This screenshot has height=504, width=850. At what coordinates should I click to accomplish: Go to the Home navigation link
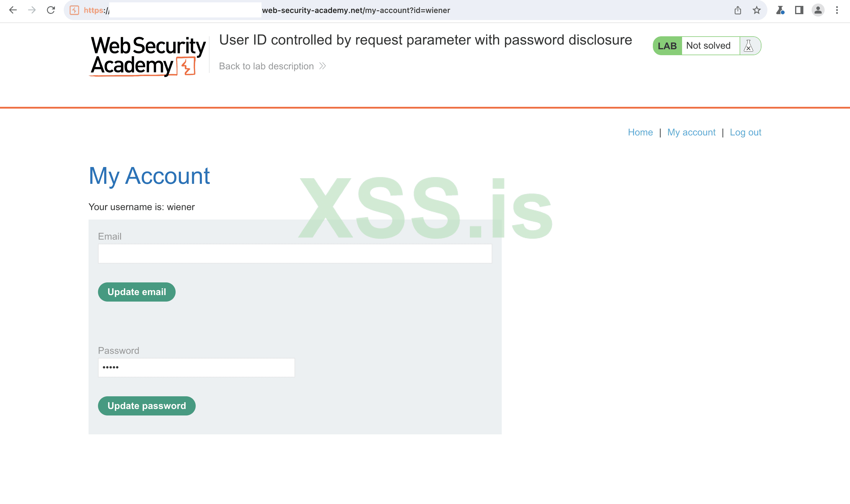640,132
